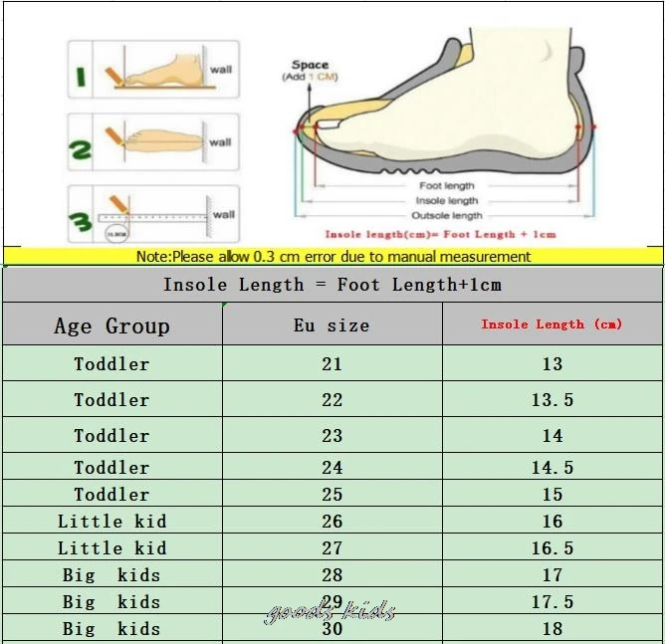Click insole length cell '16.5'
Image resolution: width=665 pixels, height=644 pixels.
point(553,547)
